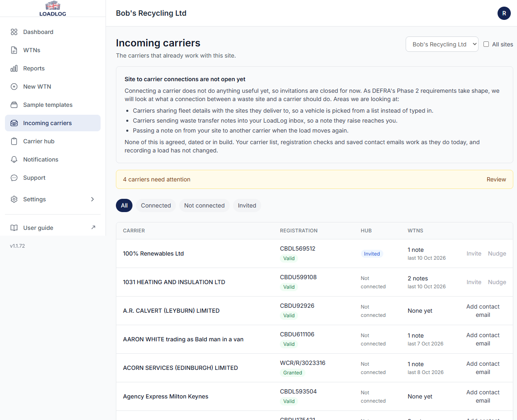This screenshot has width=517, height=420.
Task: Click the Incoming carriers inbox icon
Action: point(14,123)
